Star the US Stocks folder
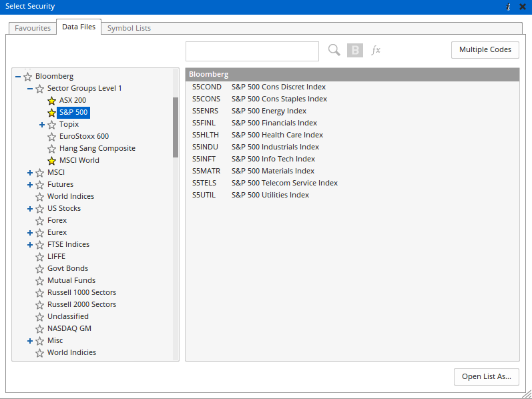The width and height of the screenshot is (532, 399). click(x=39, y=209)
